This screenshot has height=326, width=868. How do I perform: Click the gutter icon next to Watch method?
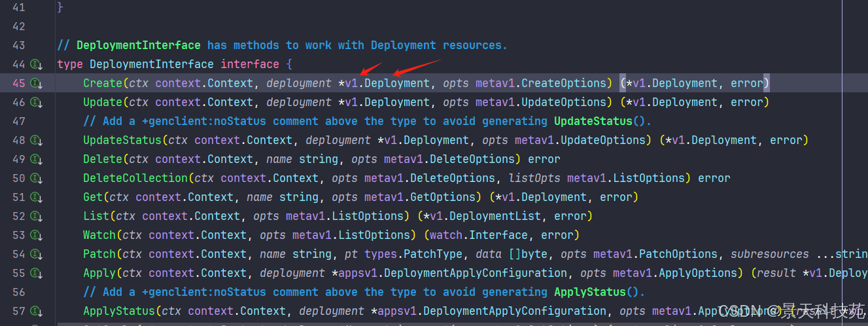tap(37, 235)
